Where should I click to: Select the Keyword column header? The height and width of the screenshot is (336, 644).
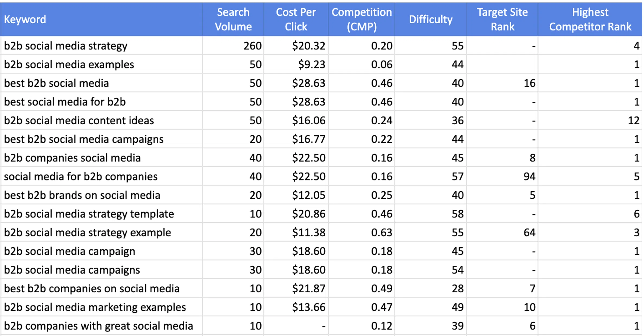101,19
